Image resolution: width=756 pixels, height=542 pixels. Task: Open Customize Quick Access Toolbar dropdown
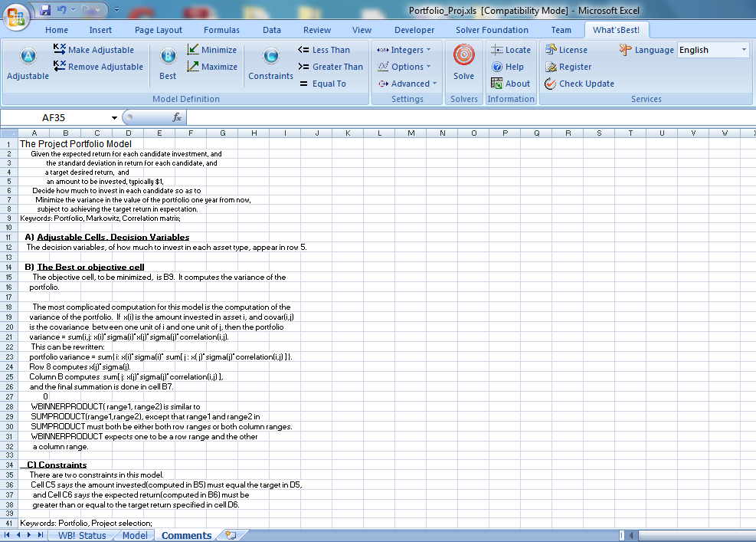[116, 10]
